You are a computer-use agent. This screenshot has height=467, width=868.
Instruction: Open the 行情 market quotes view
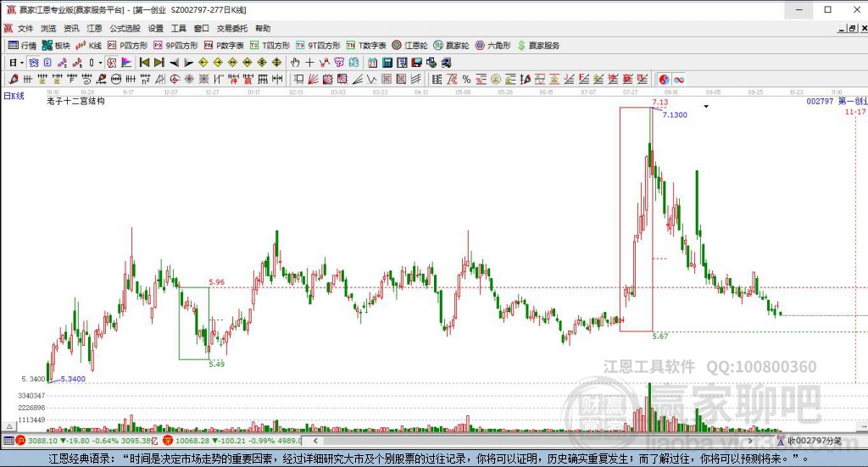pyautogui.click(x=22, y=45)
